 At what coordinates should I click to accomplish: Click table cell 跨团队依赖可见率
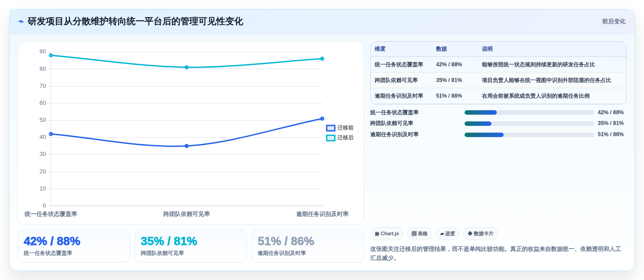tap(396, 80)
